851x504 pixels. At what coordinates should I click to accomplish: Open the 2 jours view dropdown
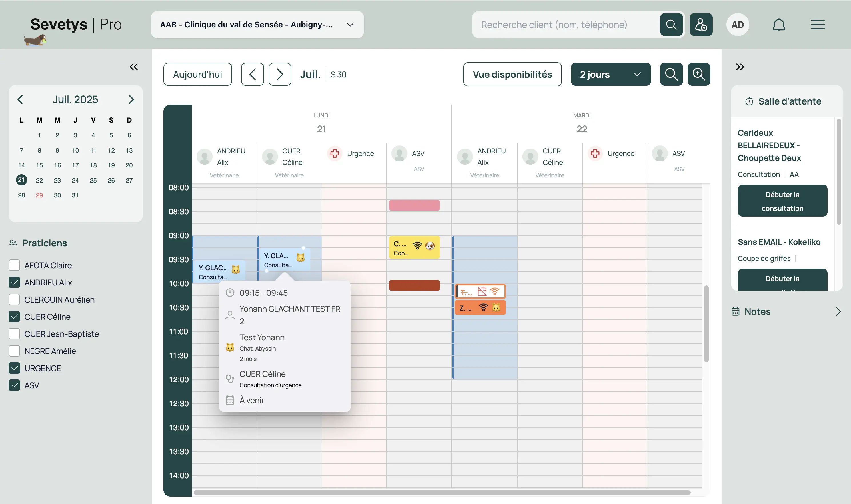tap(610, 74)
